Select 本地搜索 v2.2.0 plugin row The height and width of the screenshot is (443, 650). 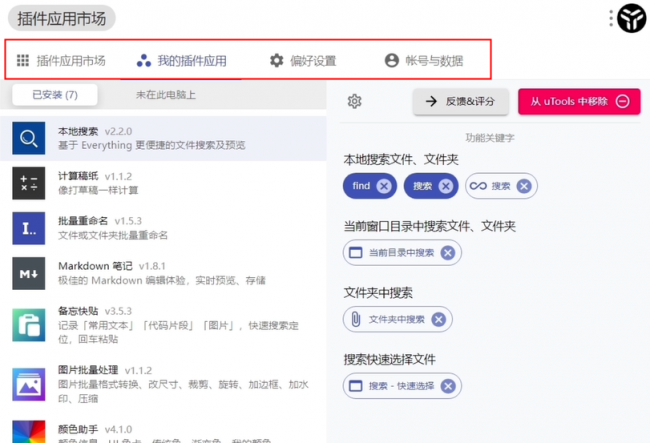coord(163,138)
